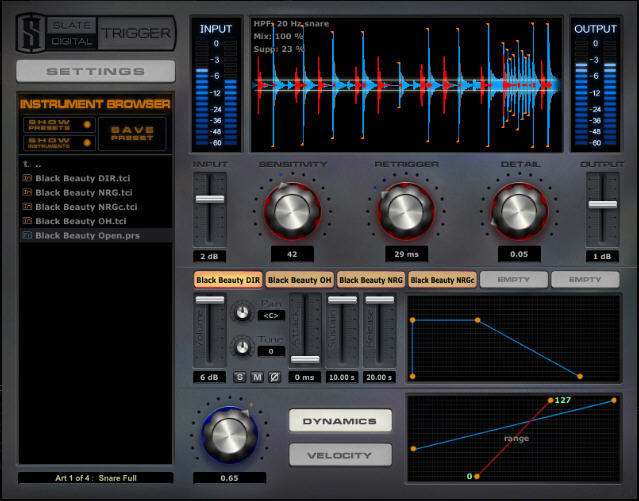Switch to Velocity curve mode
The image size is (639, 501).
[x=340, y=455]
